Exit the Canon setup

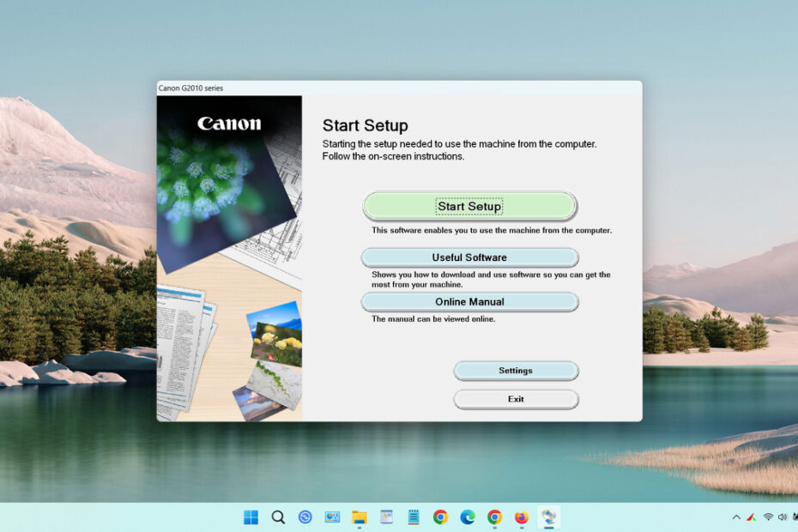tap(516, 399)
